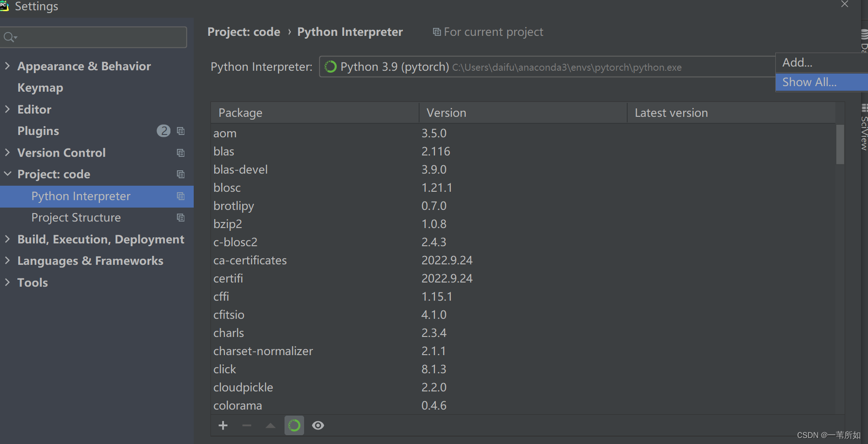Click the For current project icon
Screen dimensions: 868x444
(437, 32)
